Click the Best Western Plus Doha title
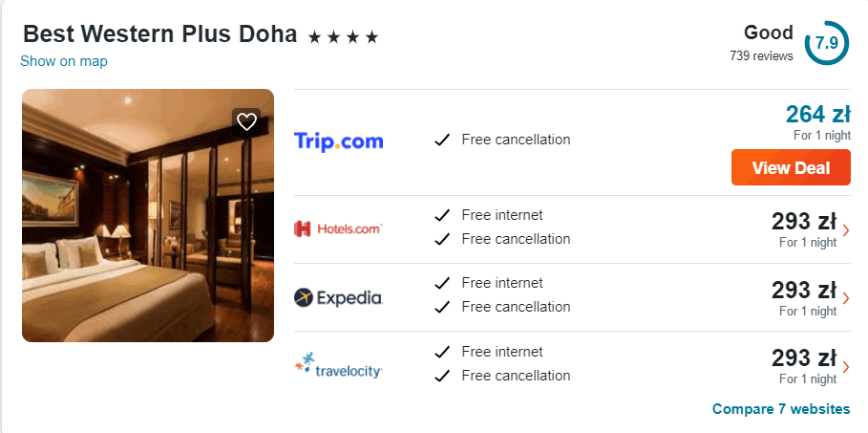Viewport: 868px width, 433px height. [160, 34]
